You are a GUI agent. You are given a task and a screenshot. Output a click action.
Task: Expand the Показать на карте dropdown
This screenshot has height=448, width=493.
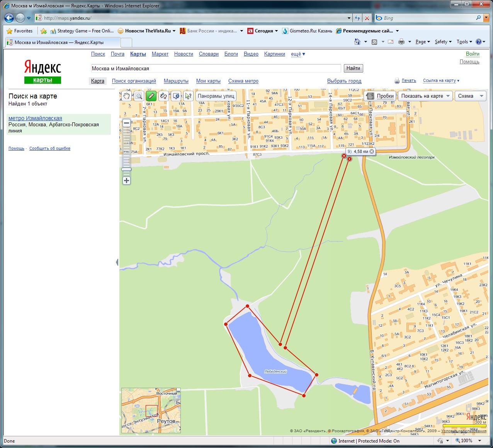pyautogui.click(x=425, y=96)
